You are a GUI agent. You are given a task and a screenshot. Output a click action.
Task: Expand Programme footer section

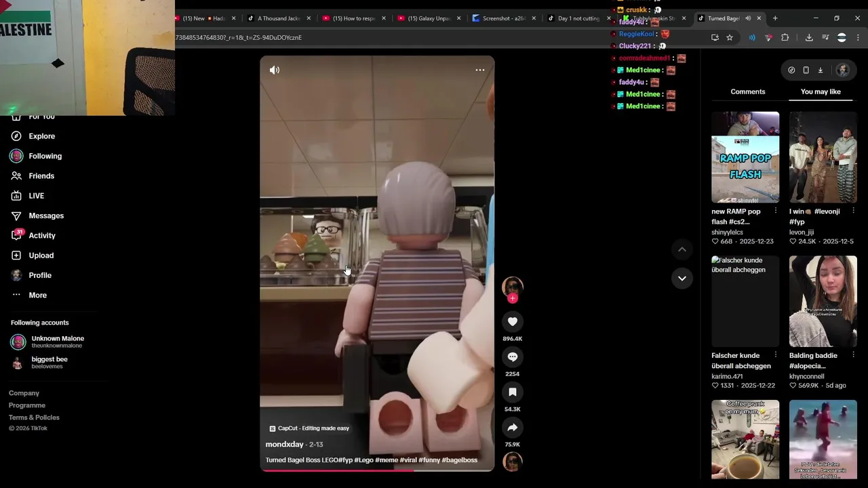[x=27, y=405]
